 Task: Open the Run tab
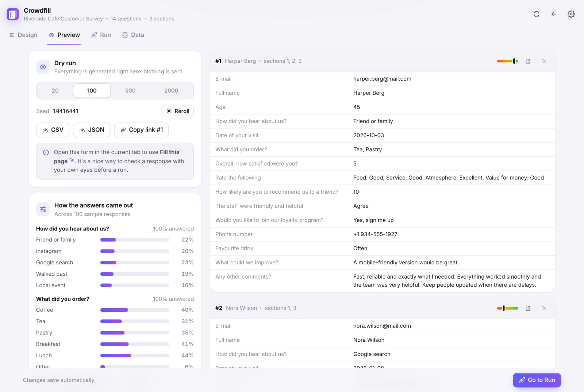coord(101,35)
